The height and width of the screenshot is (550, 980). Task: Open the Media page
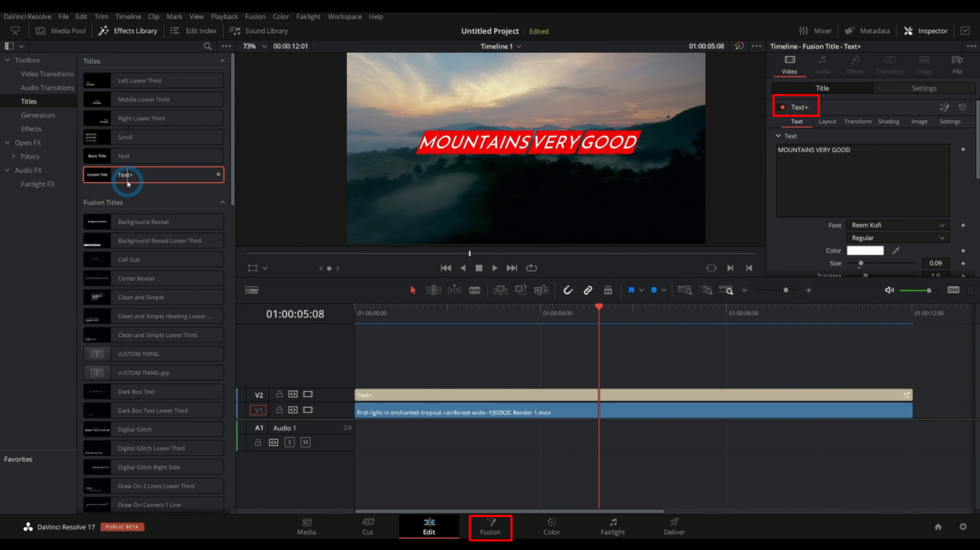306,527
